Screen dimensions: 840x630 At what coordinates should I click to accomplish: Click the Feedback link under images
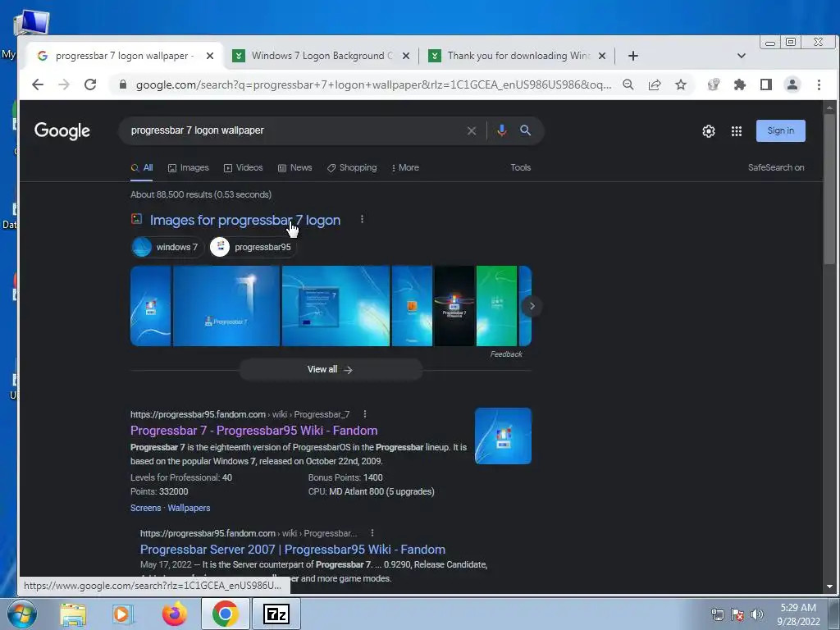505,354
